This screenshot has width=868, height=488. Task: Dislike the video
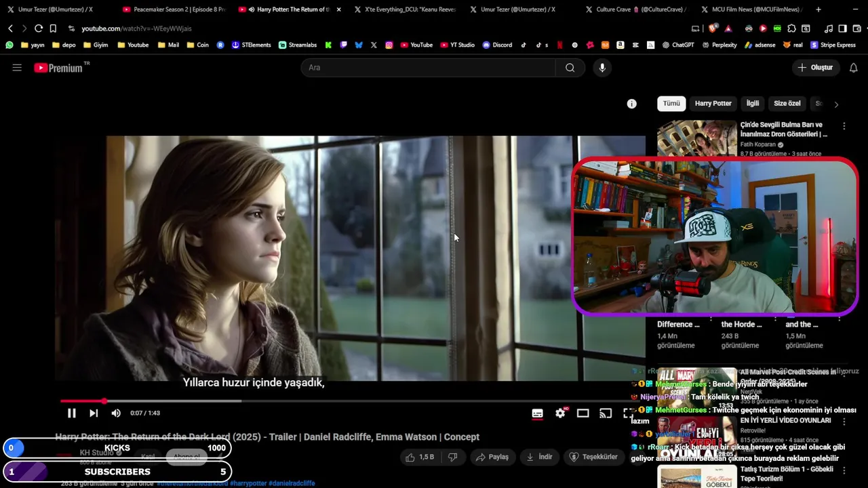(x=452, y=457)
